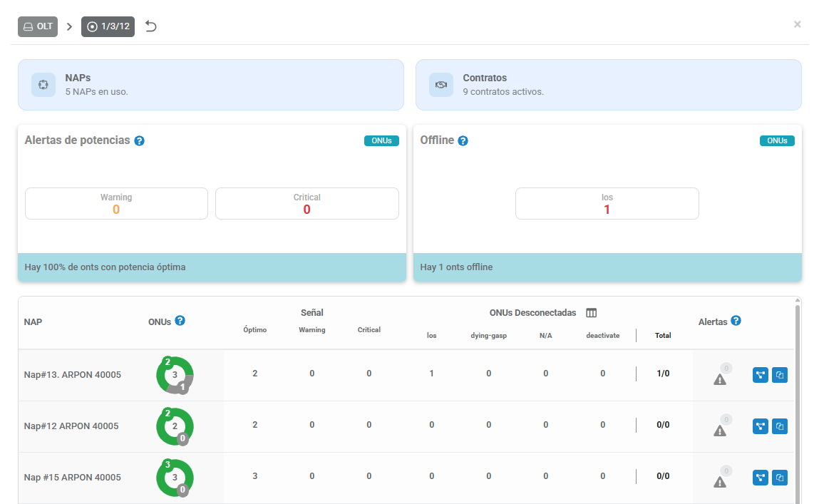The image size is (819, 504).
Task: Open help icon next to Offline
Action: (463, 141)
